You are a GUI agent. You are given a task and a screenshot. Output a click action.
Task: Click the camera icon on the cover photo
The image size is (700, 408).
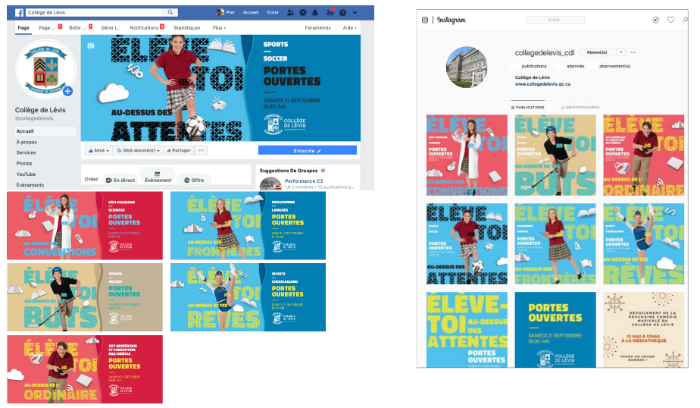[91, 46]
